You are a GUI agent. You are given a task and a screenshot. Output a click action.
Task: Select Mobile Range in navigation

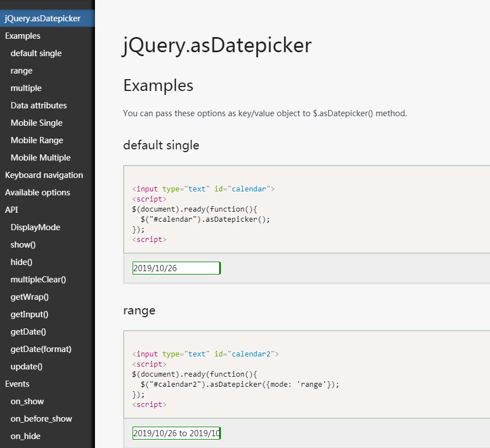37,140
